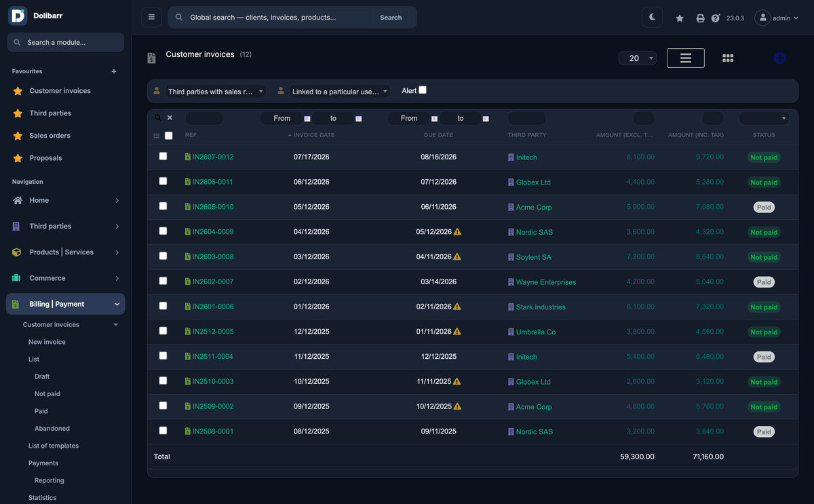Viewport: 814px width, 504px height.
Task: Click the add new invoice plus icon
Action: 780,58
